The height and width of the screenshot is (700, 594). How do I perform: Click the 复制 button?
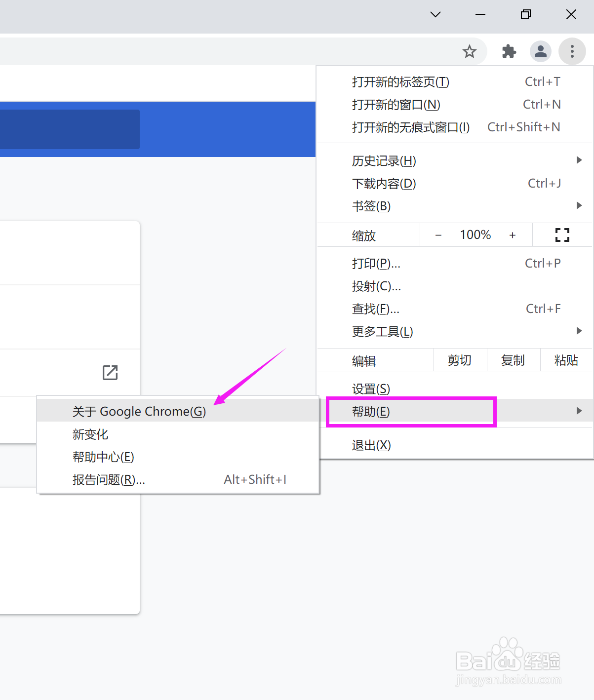pyautogui.click(x=514, y=360)
